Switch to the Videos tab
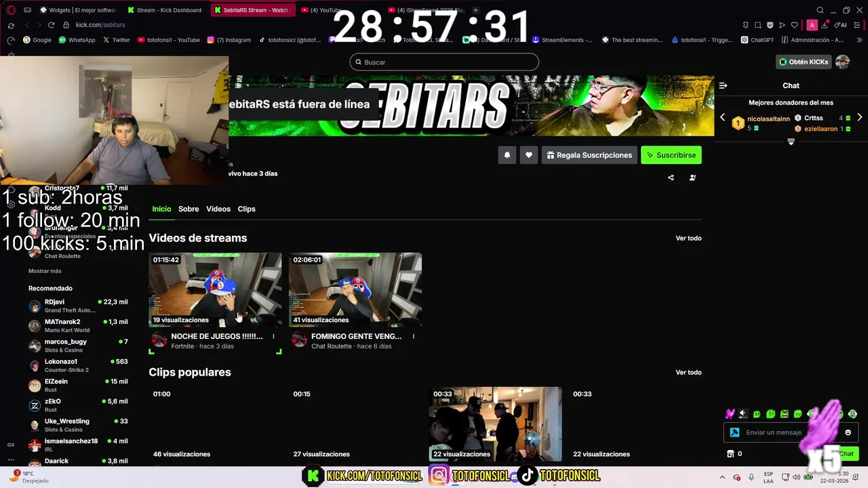The height and width of the screenshot is (488, 868). click(x=218, y=209)
